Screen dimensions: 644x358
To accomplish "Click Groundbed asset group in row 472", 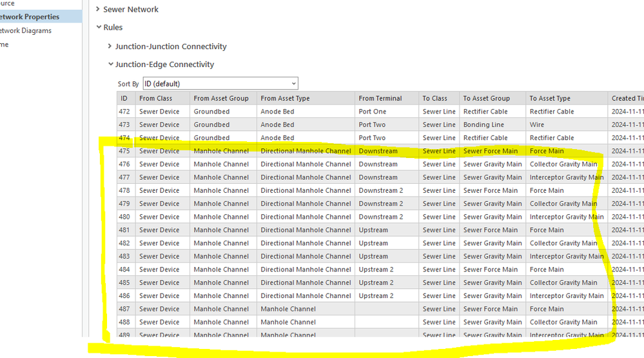I will pyautogui.click(x=223, y=112).
